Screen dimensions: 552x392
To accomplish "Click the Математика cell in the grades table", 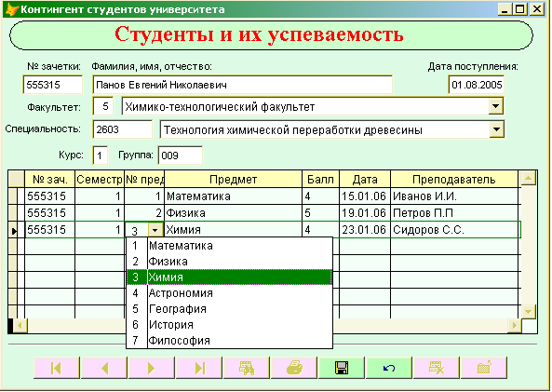I will 233,196.
